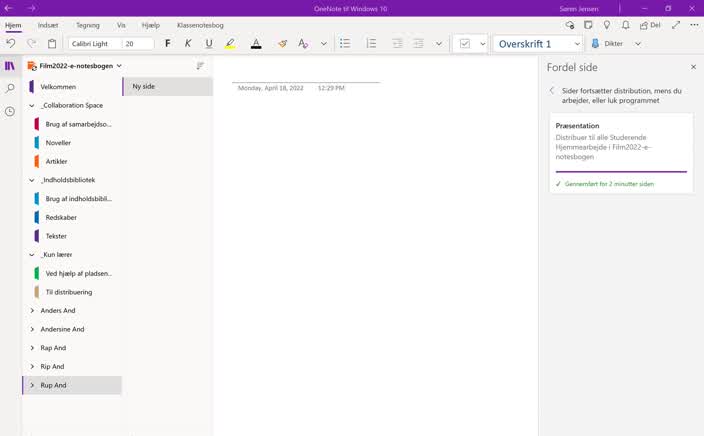Open recent notes clock icon
The height and width of the screenshot is (436, 704).
pyautogui.click(x=10, y=111)
